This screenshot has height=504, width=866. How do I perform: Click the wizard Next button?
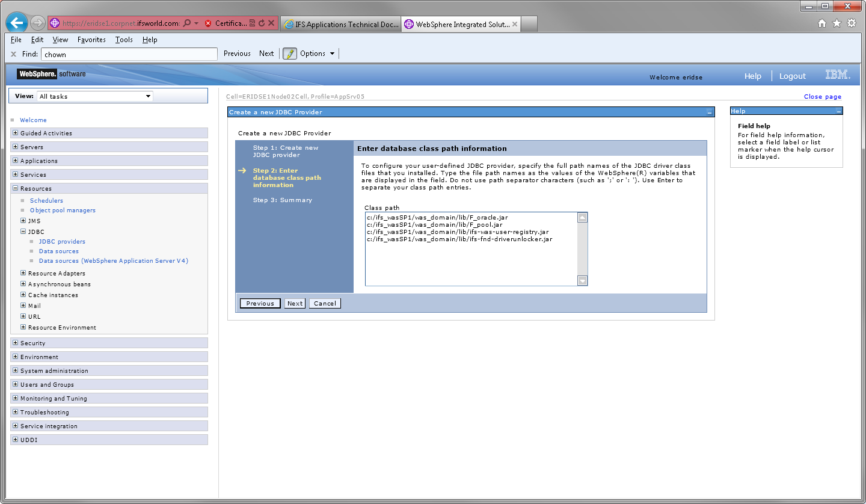295,304
